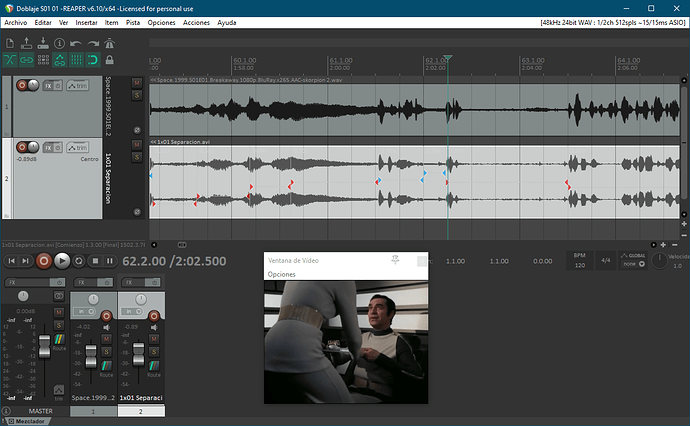Open the Insertar menu

(86, 22)
